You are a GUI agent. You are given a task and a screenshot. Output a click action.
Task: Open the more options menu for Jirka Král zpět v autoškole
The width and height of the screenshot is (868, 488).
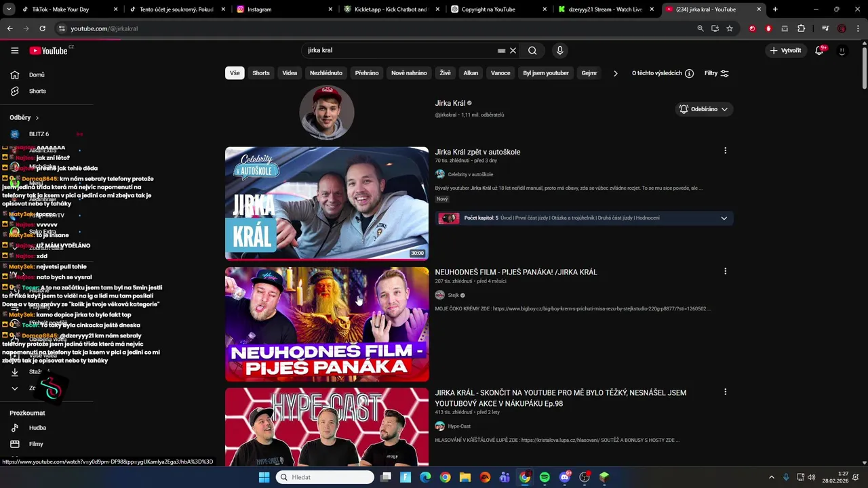pos(725,150)
